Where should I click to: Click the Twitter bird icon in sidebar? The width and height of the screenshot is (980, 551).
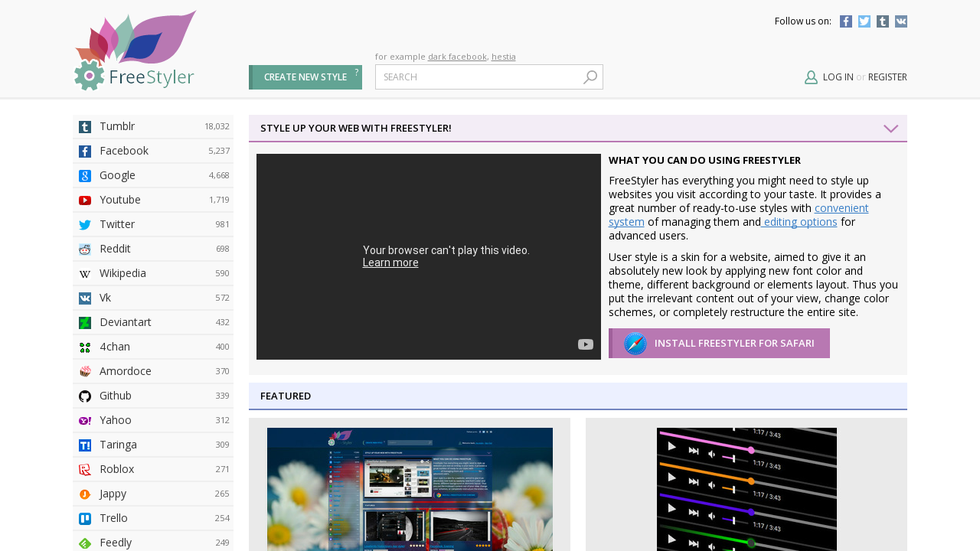click(85, 225)
